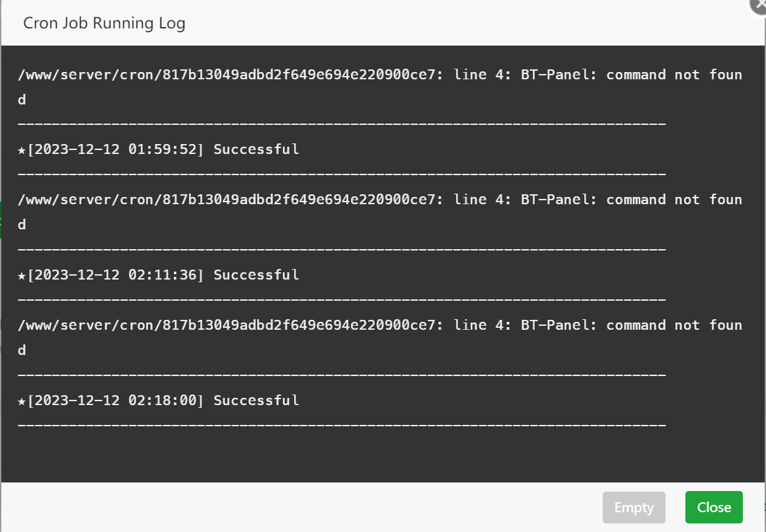Click the star icon before 02:18:00 entry
The height and width of the screenshot is (532, 766).
point(22,401)
